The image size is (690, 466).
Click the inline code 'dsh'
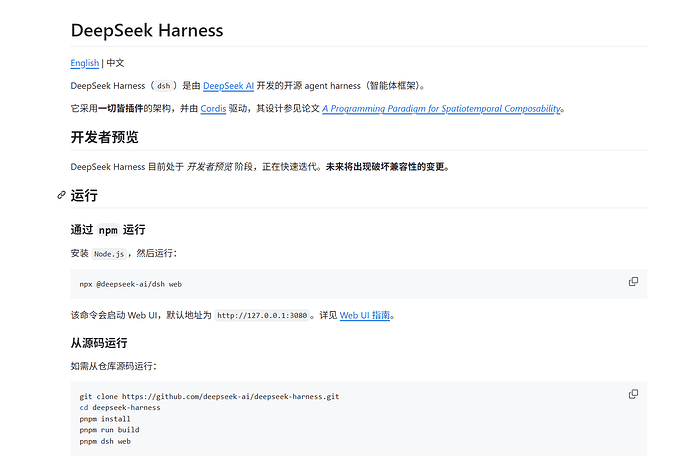coord(164,86)
